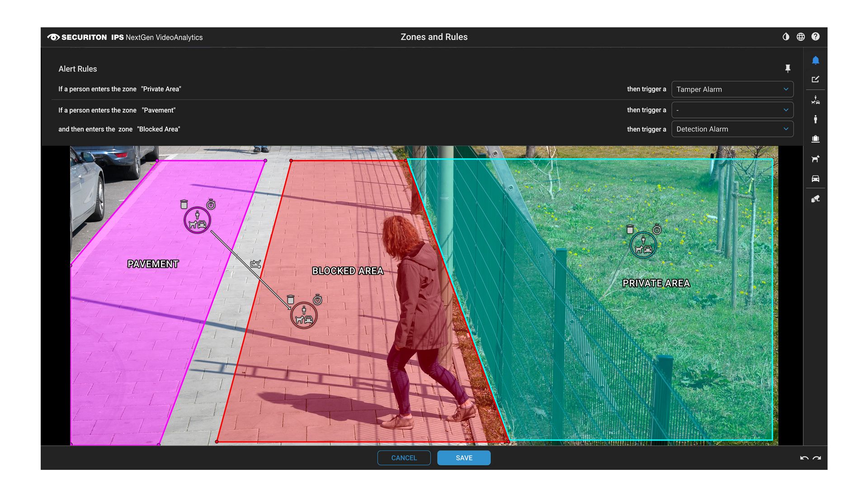Click the sequence link icon between zones

point(256,263)
